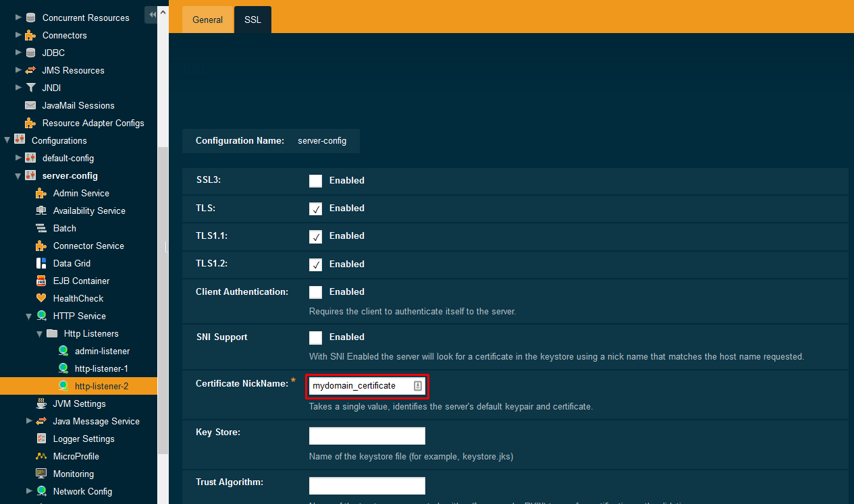Open admin-listener in the tree
854x504 pixels.
coord(102,351)
